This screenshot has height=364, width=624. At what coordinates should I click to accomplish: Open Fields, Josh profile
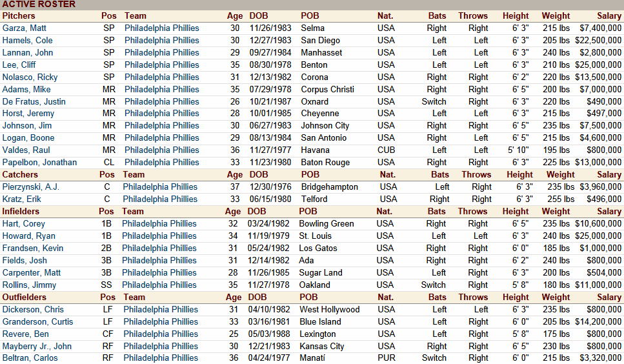(25, 261)
